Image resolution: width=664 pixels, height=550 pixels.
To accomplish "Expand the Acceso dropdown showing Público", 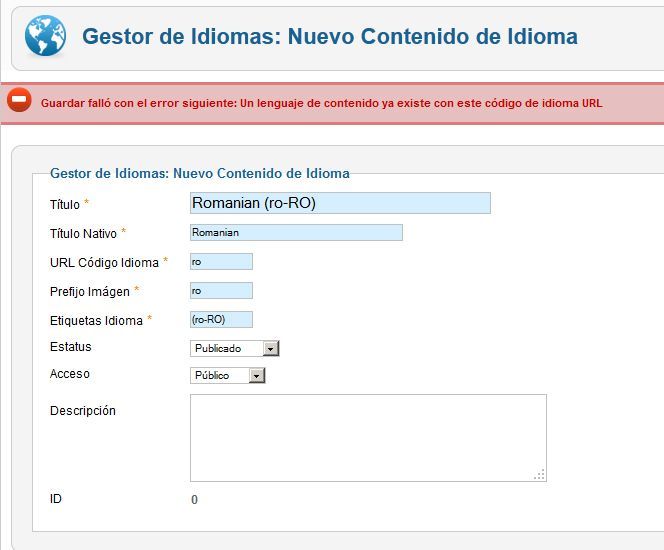I will coord(227,376).
